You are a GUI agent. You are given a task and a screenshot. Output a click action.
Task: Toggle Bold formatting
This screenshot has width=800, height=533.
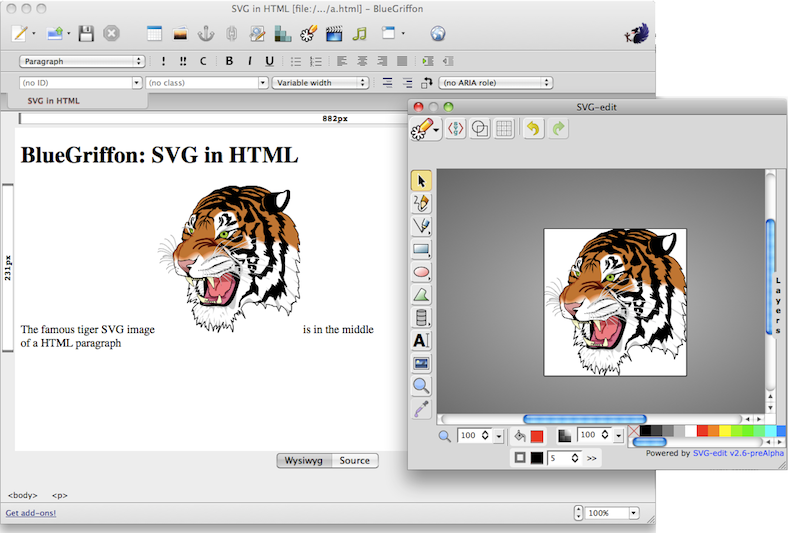click(x=229, y=61)
